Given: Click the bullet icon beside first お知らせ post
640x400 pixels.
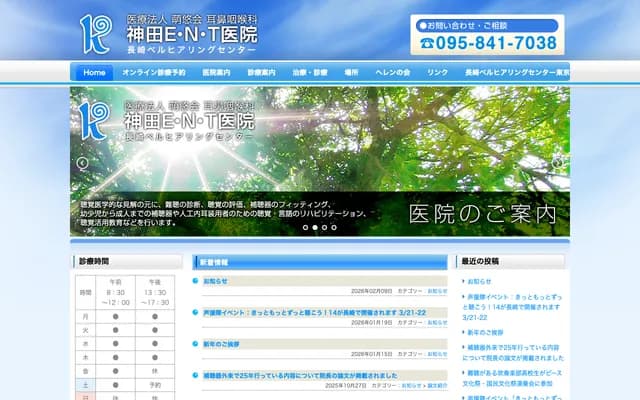Looking at the screenshot, I should click(x=196, y=281).
